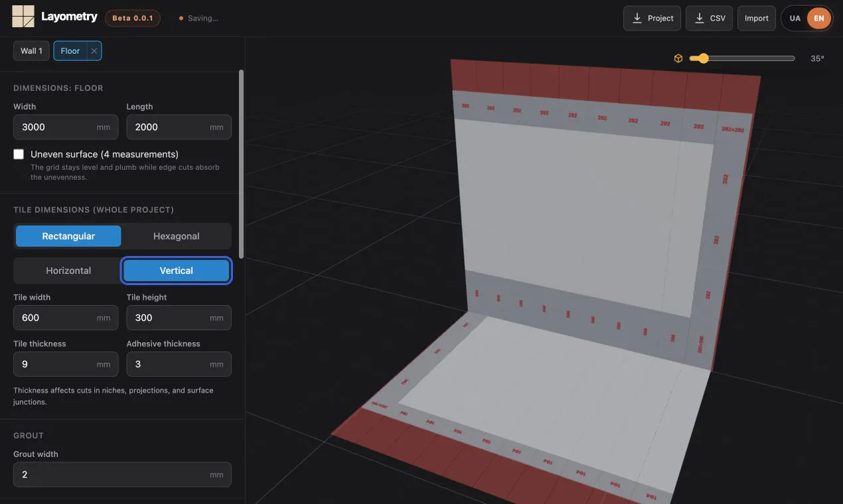Select Rectangular tile shape
Viewport: 843px width, 504px height.
(x=68, y=236)
